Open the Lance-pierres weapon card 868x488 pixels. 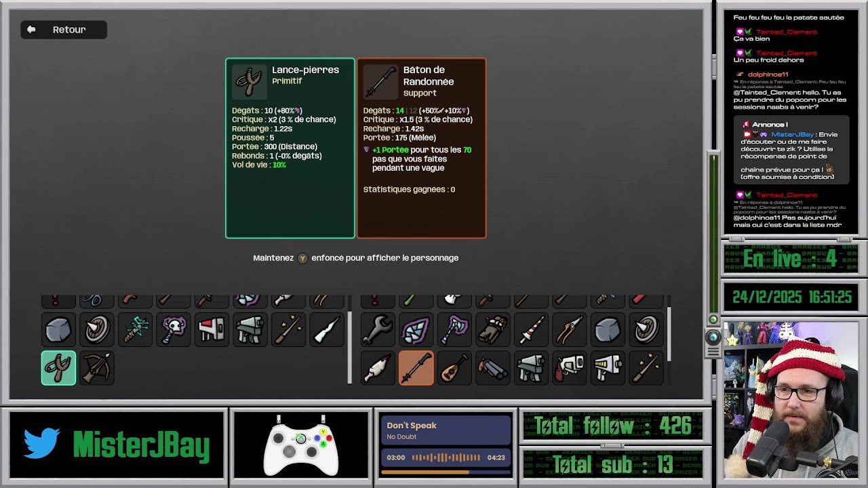[290, 148]
